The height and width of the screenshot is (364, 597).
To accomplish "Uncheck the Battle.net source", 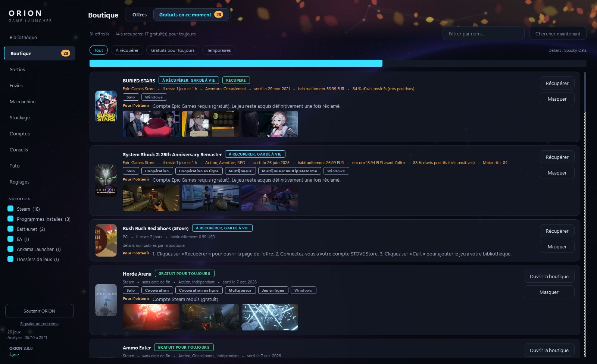I will pos(10,229).
